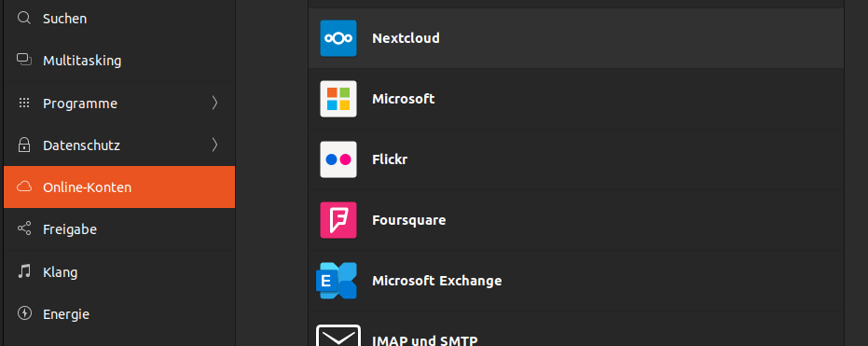Open the Programme settings entry
This screenshot has height=346, width=868.
point(119,104)
